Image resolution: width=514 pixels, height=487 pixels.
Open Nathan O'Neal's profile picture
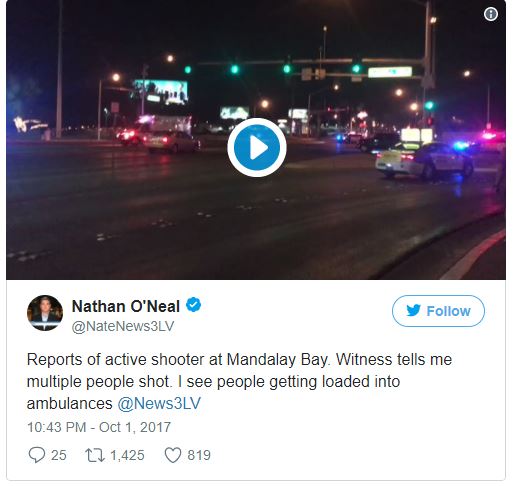click(x=45, y=313)
